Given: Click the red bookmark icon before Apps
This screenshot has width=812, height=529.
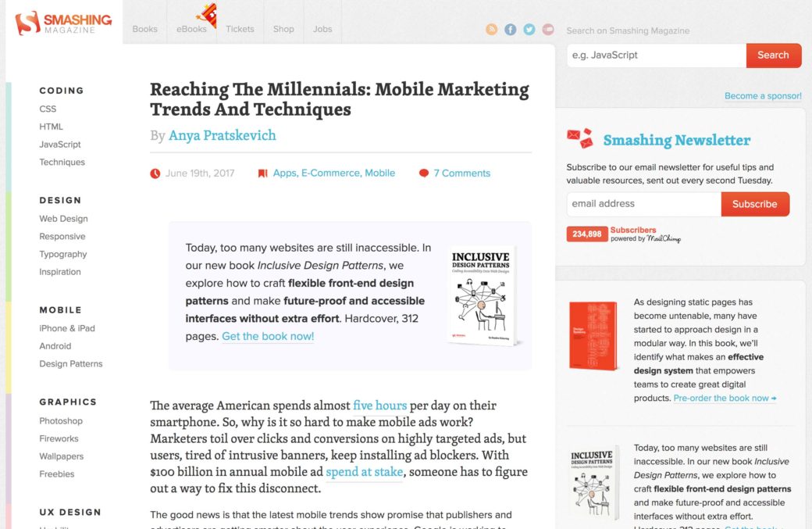Looking at the screenshot, I should tap(263, 173).
